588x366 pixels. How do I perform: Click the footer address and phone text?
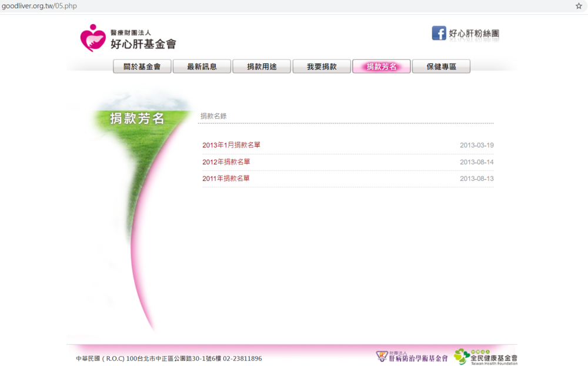[x=169, y=358]
